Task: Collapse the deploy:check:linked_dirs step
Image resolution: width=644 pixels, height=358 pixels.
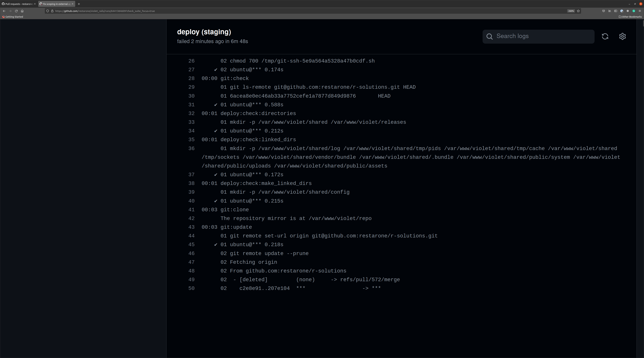Action: click(258, 139)
